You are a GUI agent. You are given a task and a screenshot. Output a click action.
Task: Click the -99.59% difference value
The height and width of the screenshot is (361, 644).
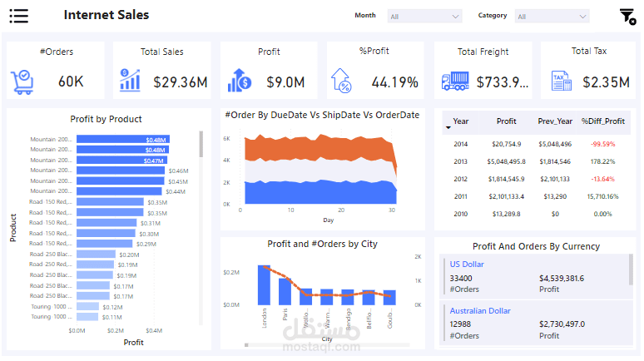(x=602, y=144)
